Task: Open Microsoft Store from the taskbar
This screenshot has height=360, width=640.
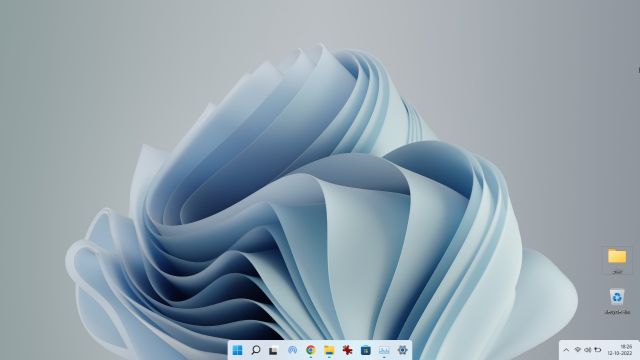Action: point(366,350)
